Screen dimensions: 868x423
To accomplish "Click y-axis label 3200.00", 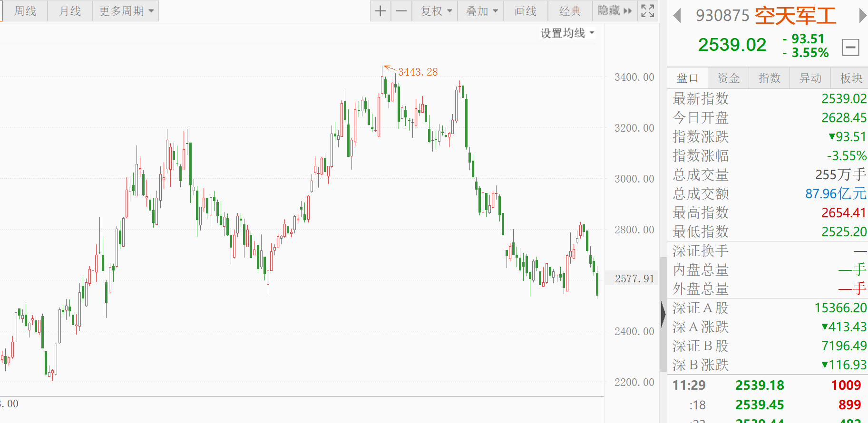I will 634,128.
